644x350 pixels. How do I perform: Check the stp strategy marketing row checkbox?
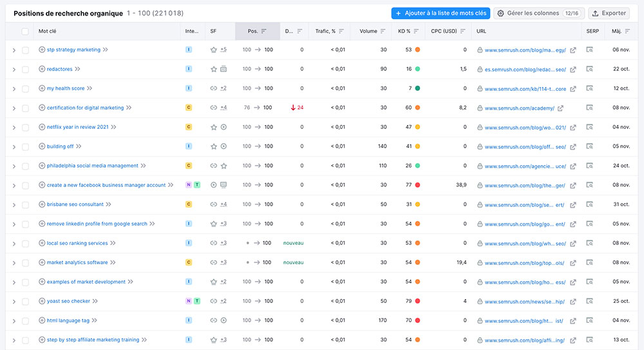pos(25,50)
